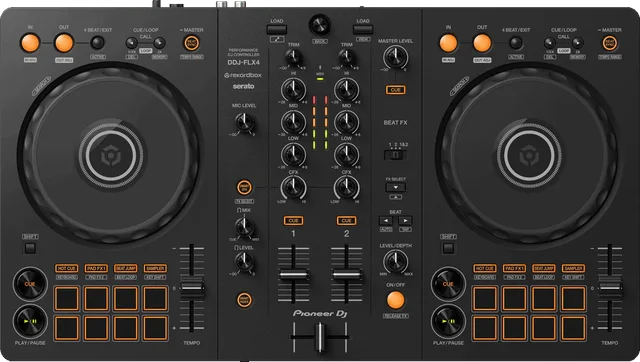Click the right deck TEMPO slider handle

coord(610,288)
